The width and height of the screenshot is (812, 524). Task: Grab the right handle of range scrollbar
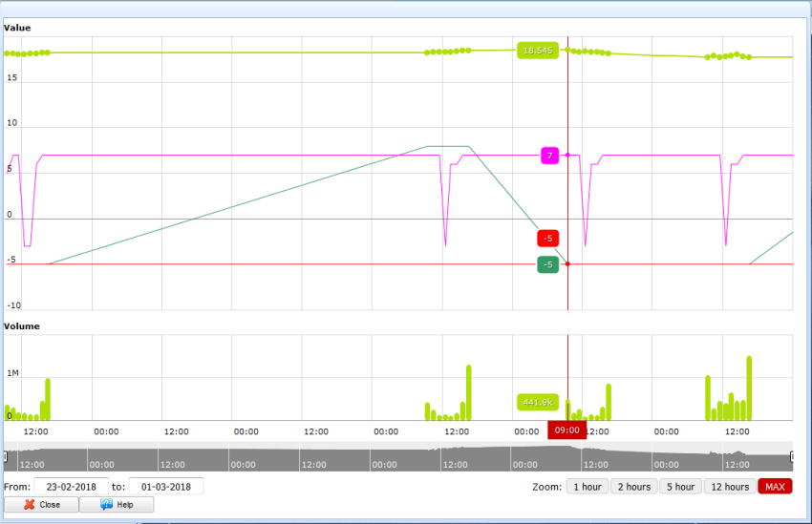(792, 457)
